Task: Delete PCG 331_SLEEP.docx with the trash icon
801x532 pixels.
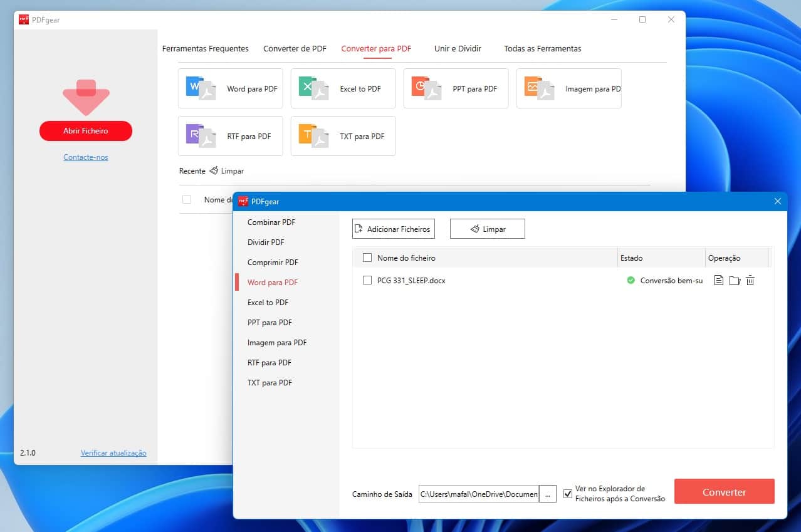Action: click(x=750, y=281)
